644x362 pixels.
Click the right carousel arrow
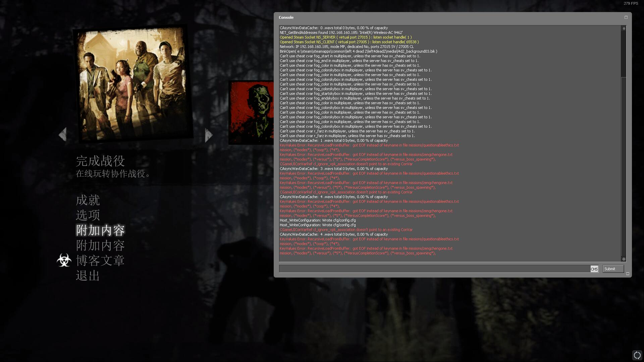tap(209, 135)
